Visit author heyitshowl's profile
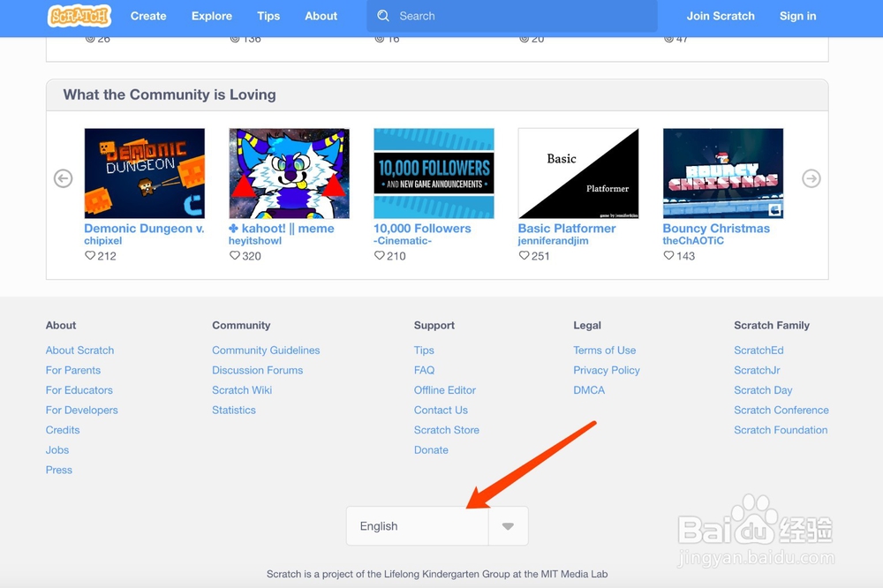The height and width of the screenshot is (588, 883). click(255, 240)
